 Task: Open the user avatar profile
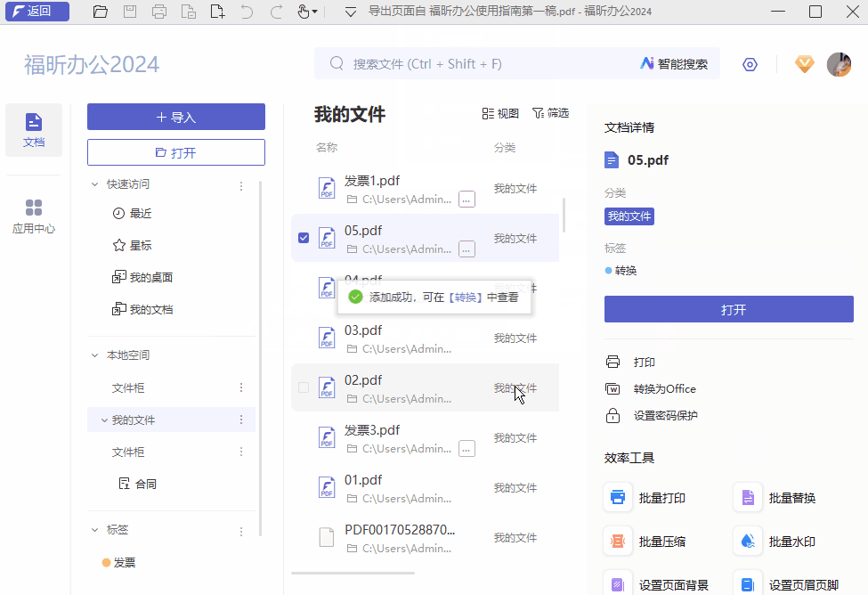(x=839, y=64)
